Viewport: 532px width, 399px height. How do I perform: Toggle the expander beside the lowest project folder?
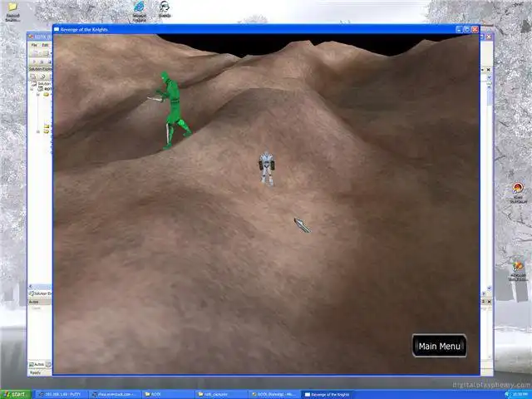click(x=38, y=131)
